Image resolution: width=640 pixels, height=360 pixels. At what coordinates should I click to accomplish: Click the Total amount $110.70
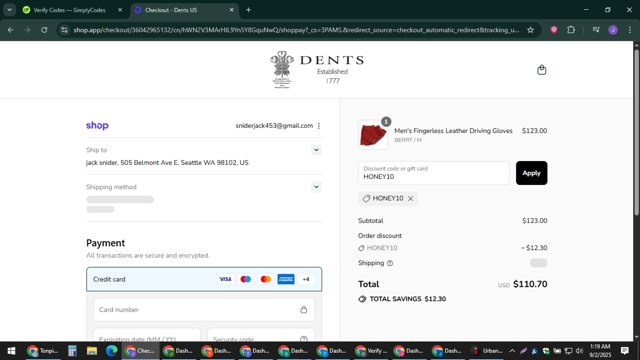point(530,284)
